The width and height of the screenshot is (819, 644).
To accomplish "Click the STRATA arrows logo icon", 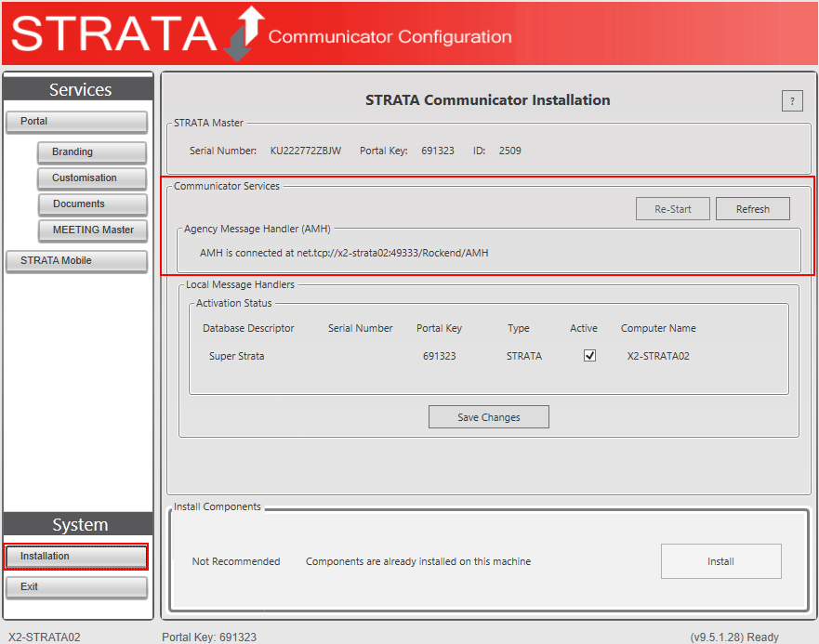I will (x=244, y=33).
